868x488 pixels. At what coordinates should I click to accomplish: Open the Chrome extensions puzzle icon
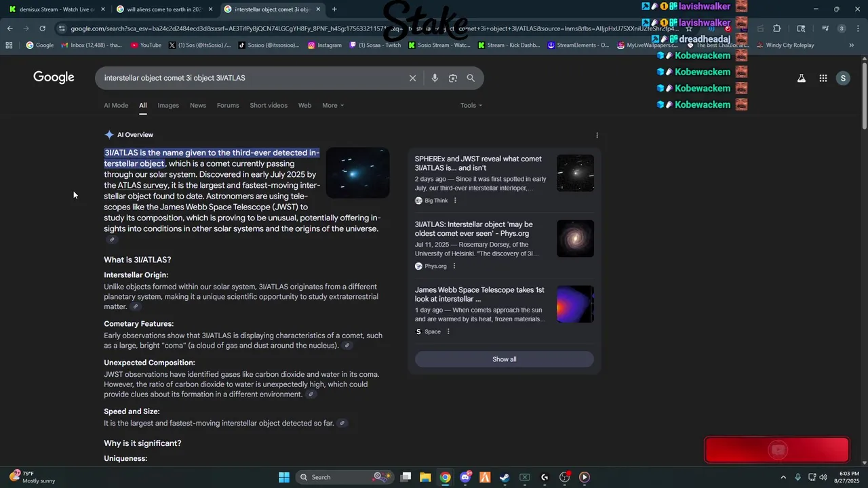click(777, 28)
